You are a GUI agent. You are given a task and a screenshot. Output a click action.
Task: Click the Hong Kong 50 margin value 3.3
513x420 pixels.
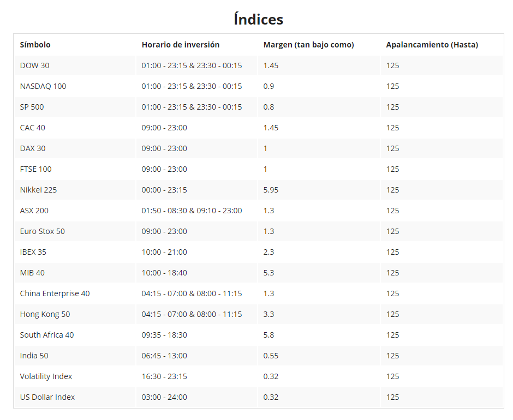point(269,314)
